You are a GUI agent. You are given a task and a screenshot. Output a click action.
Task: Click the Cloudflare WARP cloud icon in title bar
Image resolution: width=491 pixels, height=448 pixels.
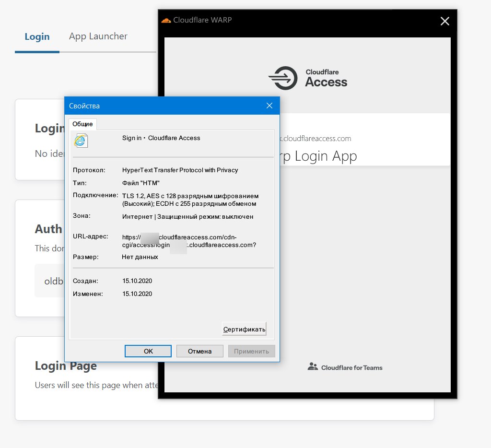pos(166,20)
